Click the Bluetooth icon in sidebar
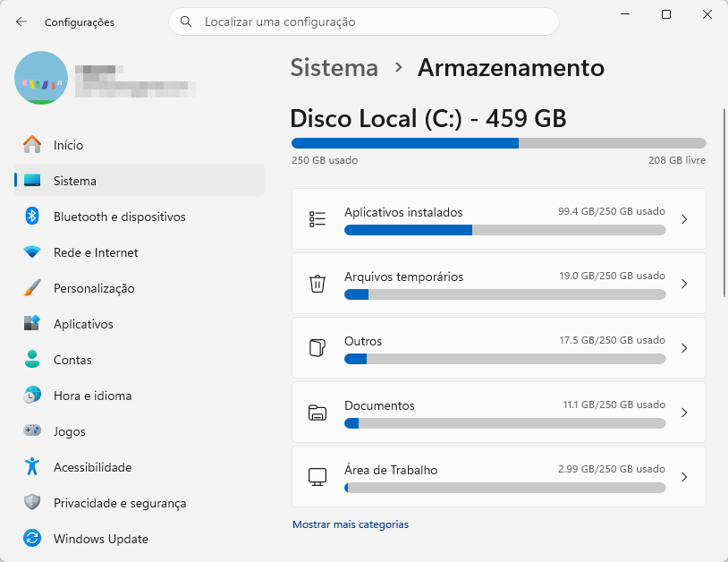Screen dimensions: 728x562 [x=32, y=216]
